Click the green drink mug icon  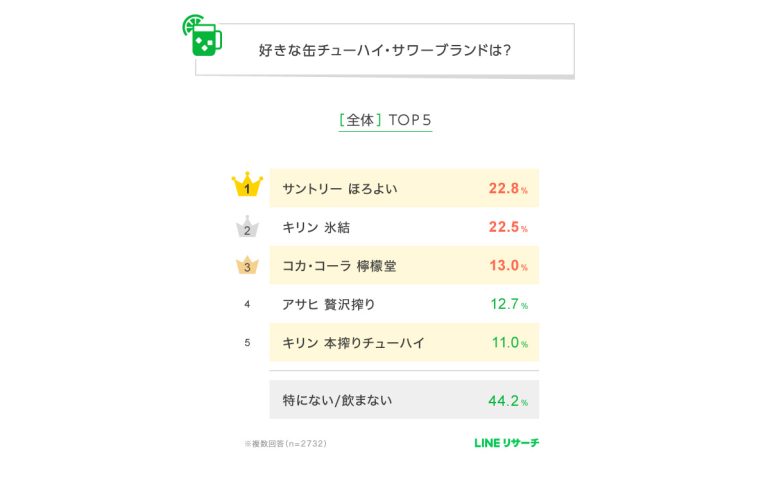pos(202,35)
